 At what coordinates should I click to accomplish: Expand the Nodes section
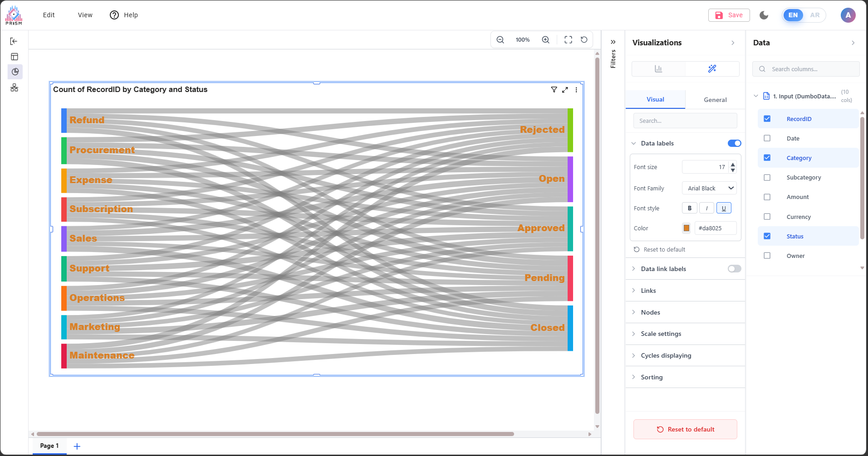click(650, 312)
